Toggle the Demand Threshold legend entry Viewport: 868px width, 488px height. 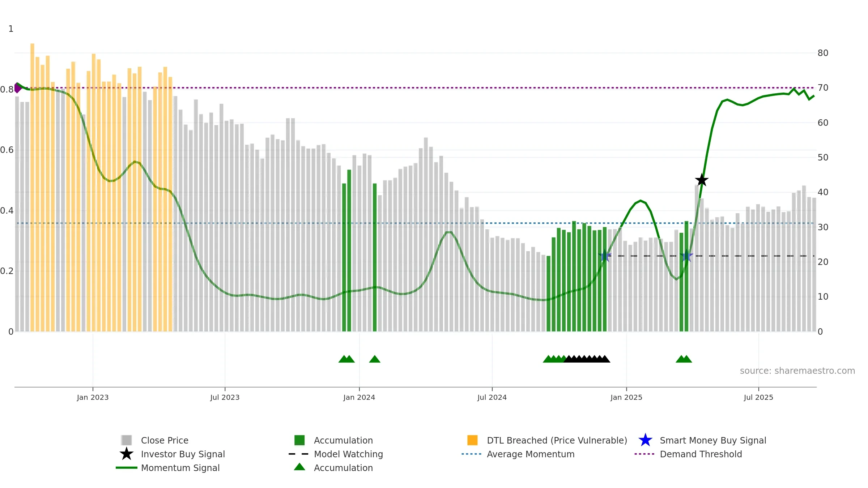coord(688,454)
